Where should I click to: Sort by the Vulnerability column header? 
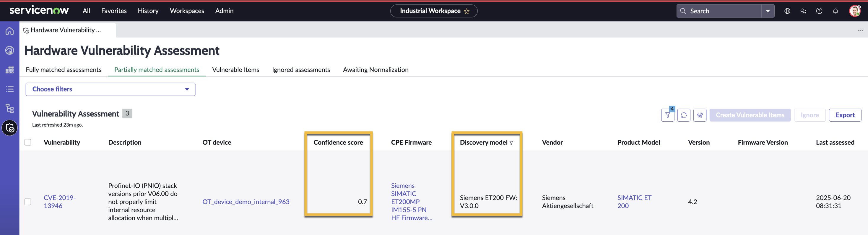[x=62, y=142]
